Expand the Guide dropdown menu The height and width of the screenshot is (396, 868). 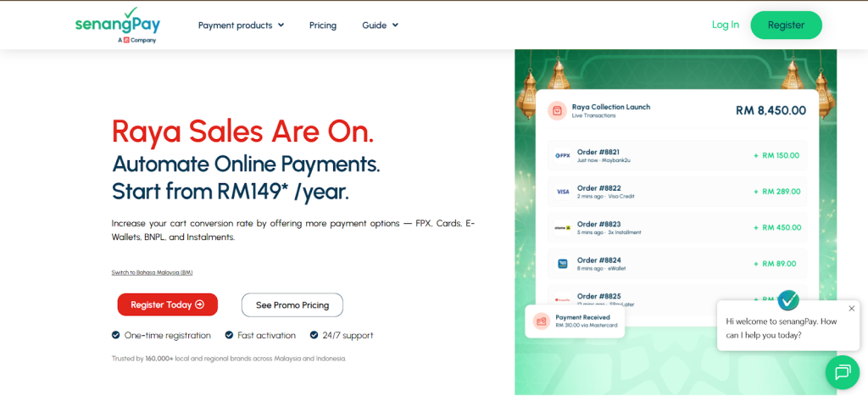[x=380, y=25]
